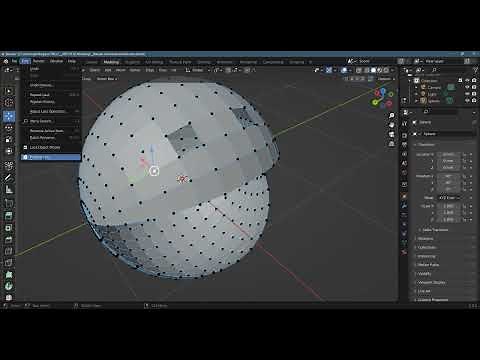Open the Window menu
The width and height of the screenshot is (480, 360).
coord(56,61)
